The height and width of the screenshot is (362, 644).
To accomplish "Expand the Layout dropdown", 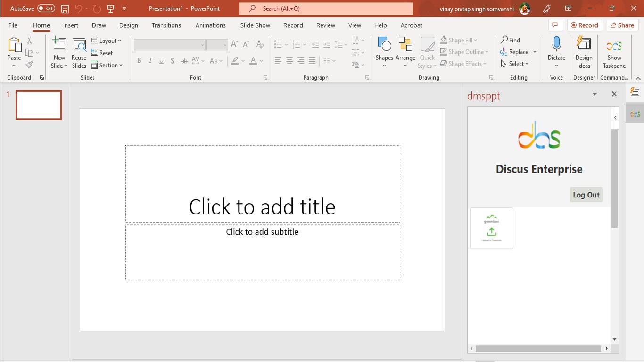I will pos(106,41).
